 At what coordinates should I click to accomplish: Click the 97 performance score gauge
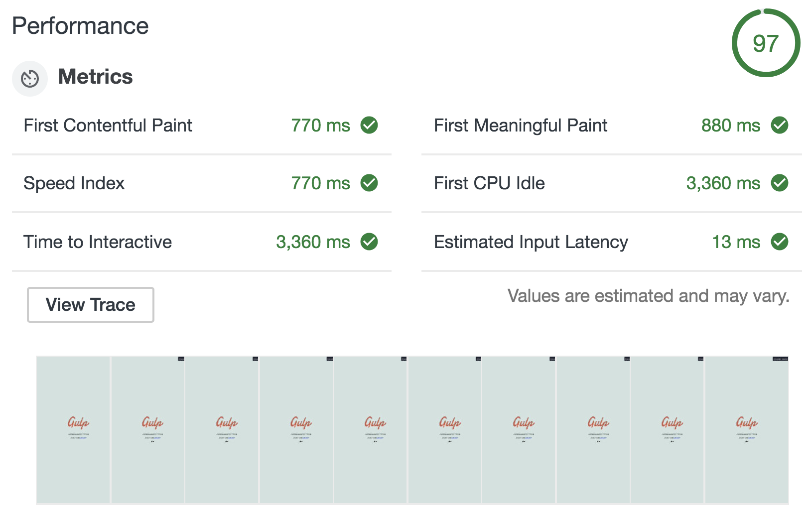click(766, 43)
